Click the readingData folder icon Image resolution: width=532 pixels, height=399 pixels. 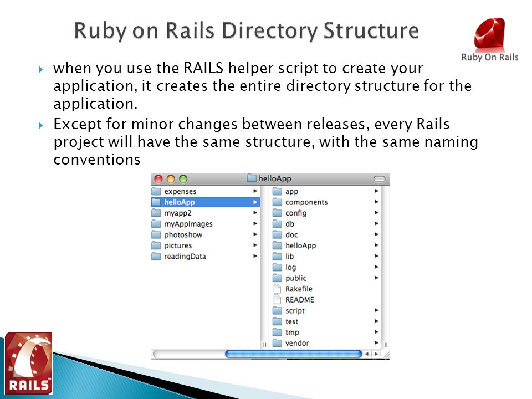(156, 256)
